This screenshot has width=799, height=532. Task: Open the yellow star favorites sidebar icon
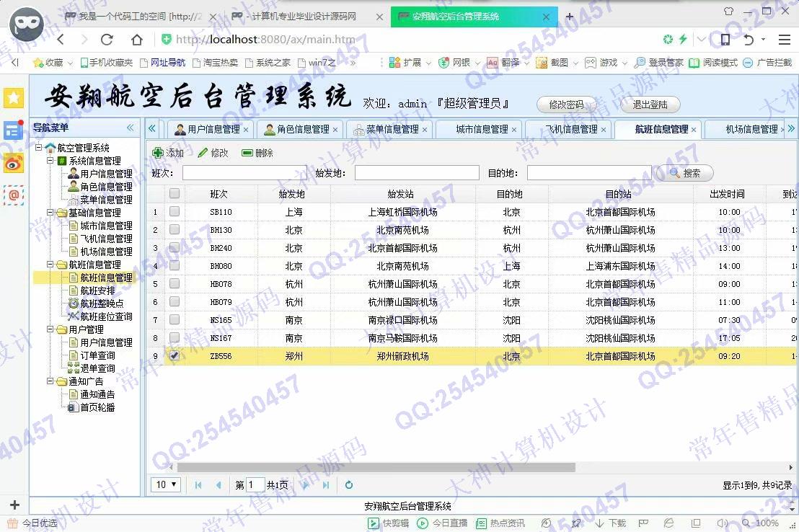[x=14, y=98]
